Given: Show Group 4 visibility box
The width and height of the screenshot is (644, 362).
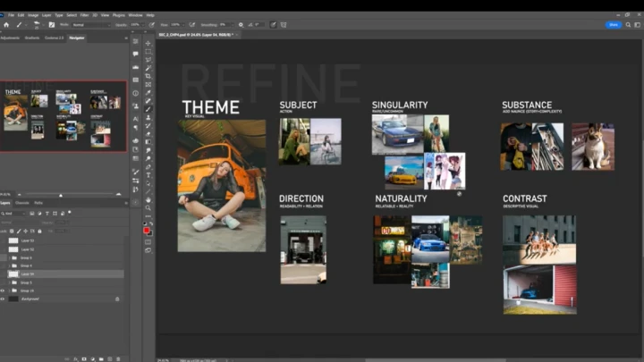Looking at the screenshot, I should (x=3, y=265).
